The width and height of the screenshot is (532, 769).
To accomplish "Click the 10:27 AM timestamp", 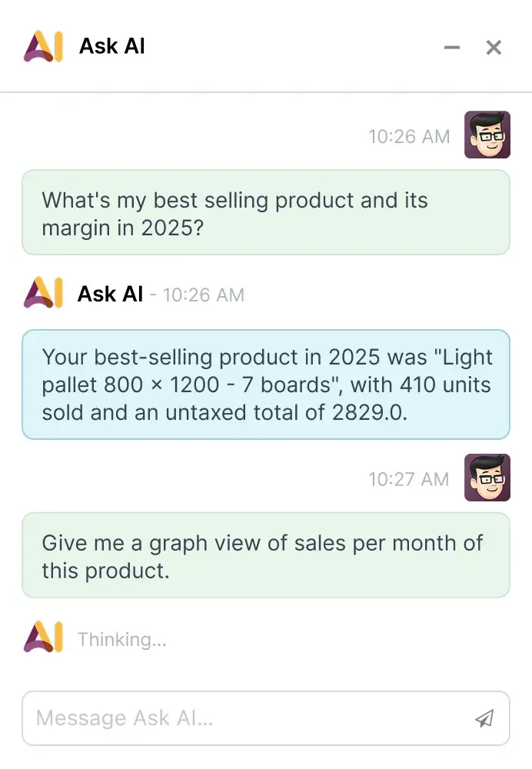I will [409, 478].
